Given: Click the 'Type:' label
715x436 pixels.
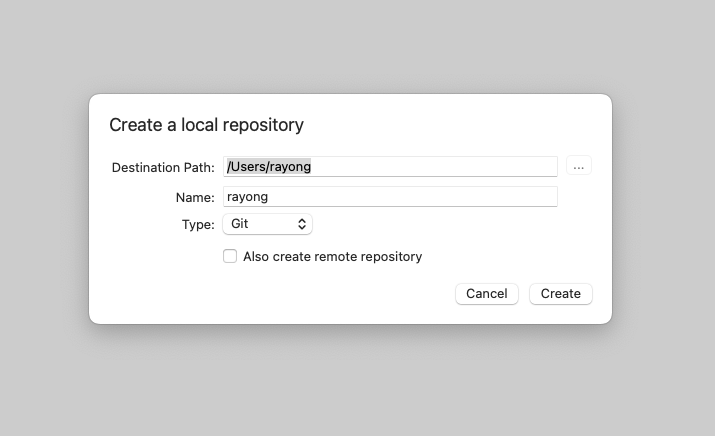Looking at the screenshot, I should pyautogui.click(x=198, y=224).
